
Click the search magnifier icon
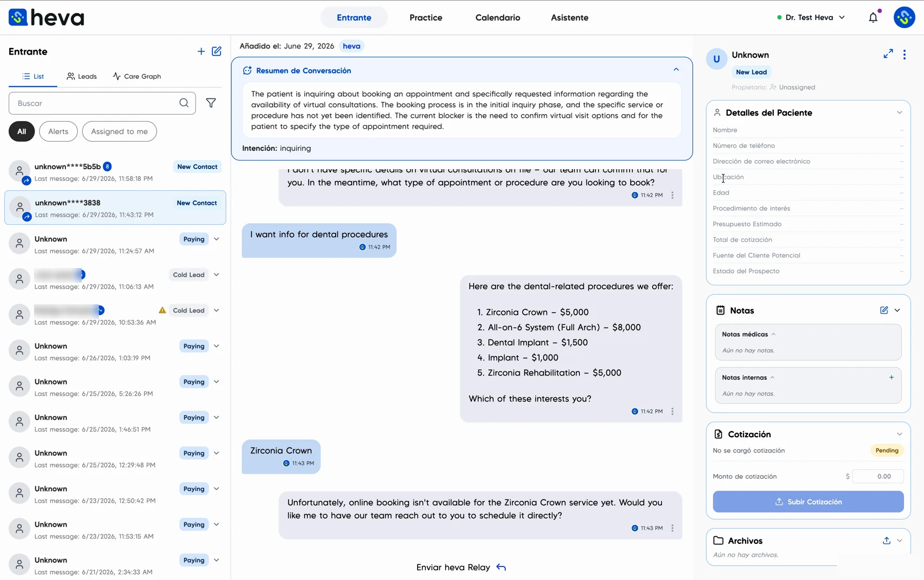point(184,103)
